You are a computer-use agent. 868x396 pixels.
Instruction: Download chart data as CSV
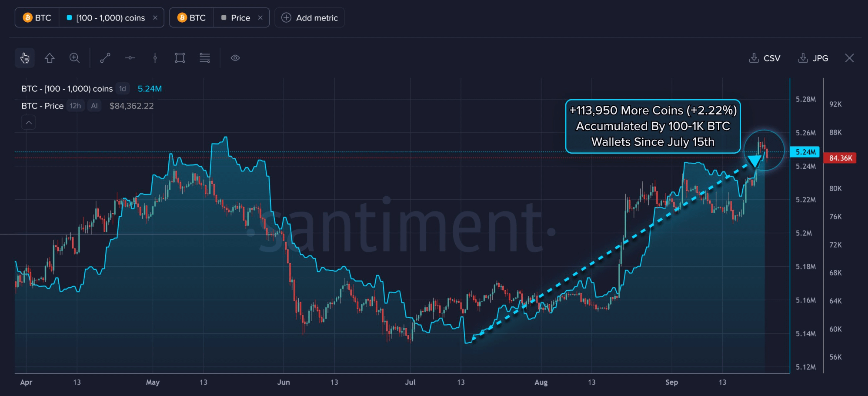tap(765, 58)
